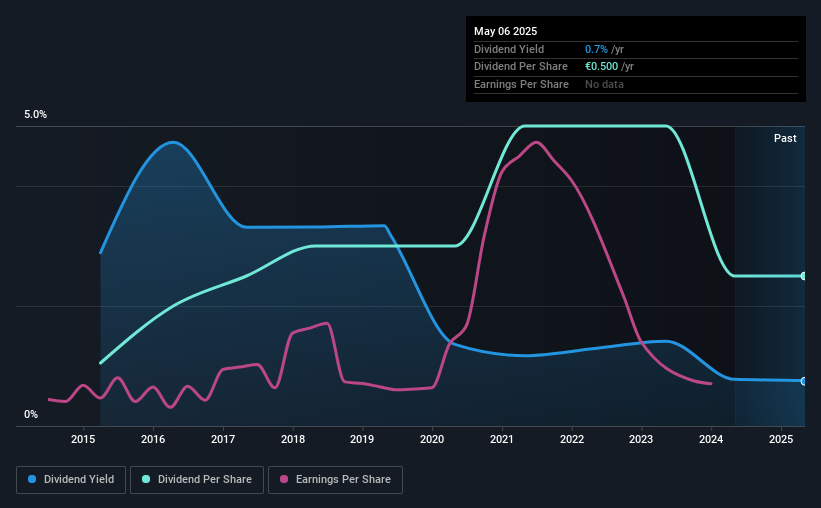Click the 2018 x-axis label
Viewport: 821px width, 508px height.
(x=293, y=439)
